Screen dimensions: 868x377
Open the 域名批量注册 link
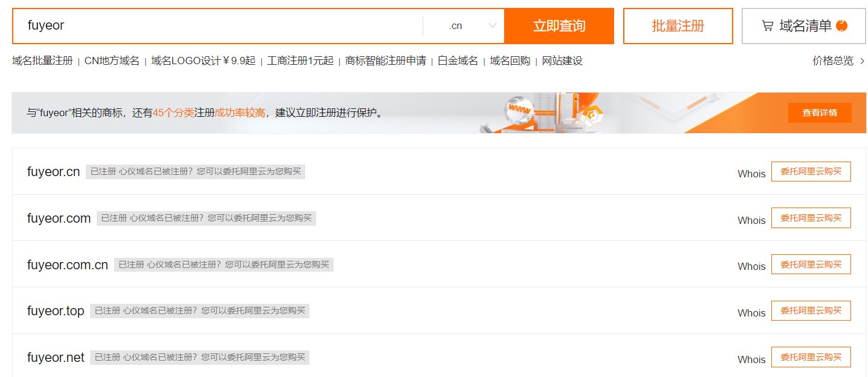42,61
